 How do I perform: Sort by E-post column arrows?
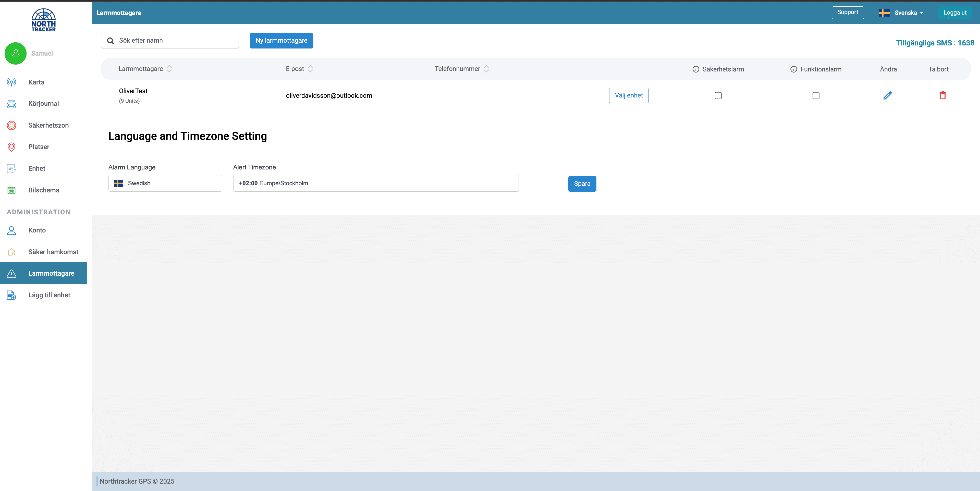[310, 69]
